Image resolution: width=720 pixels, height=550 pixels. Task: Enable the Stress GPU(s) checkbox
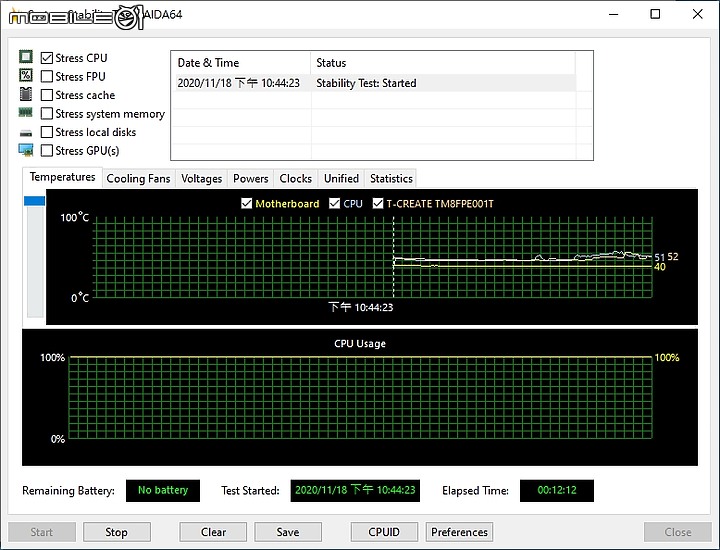click(x=47, y=151)
